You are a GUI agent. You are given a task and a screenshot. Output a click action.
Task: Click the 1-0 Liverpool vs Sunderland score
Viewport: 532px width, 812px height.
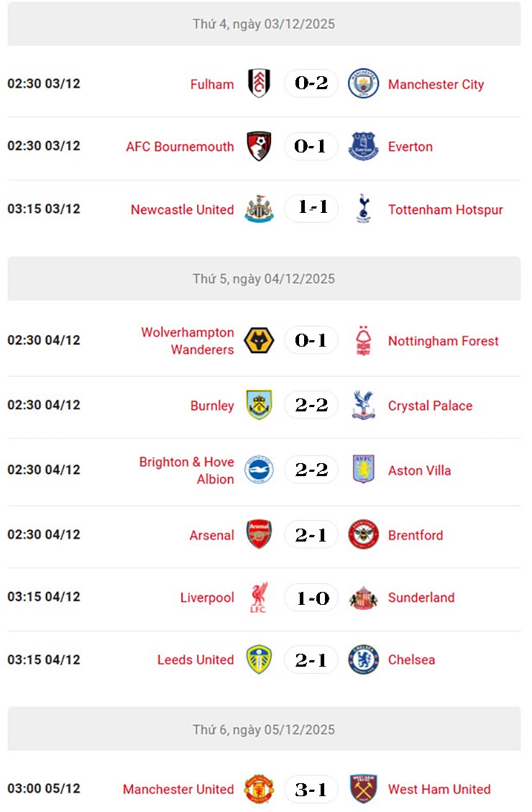click(x=311, y=598)
